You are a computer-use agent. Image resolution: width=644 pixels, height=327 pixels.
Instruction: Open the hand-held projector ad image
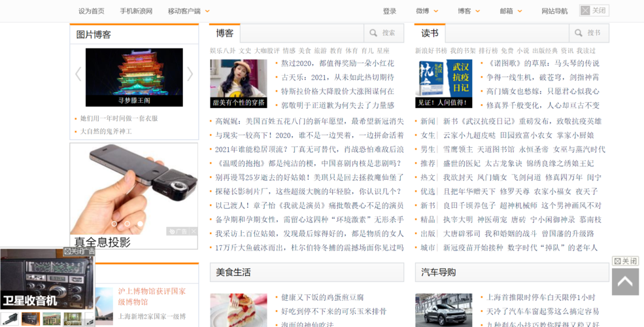[134, 190]
